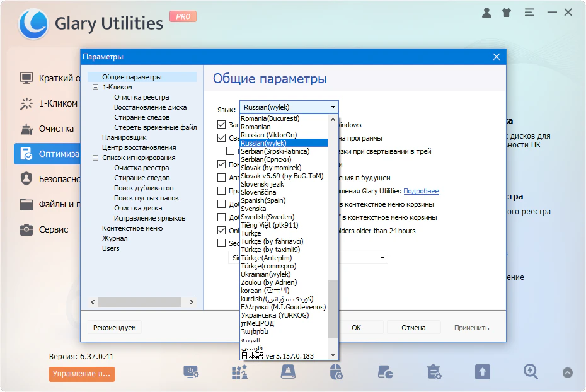Screen dimensions: 586x392
Task: Open the 'Подробнее' link
Action: (x=421, y=191)
